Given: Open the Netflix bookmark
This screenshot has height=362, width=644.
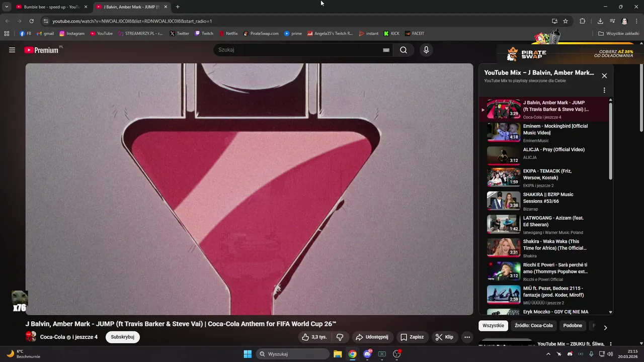Looking at the screenshot, I should 228,34.
